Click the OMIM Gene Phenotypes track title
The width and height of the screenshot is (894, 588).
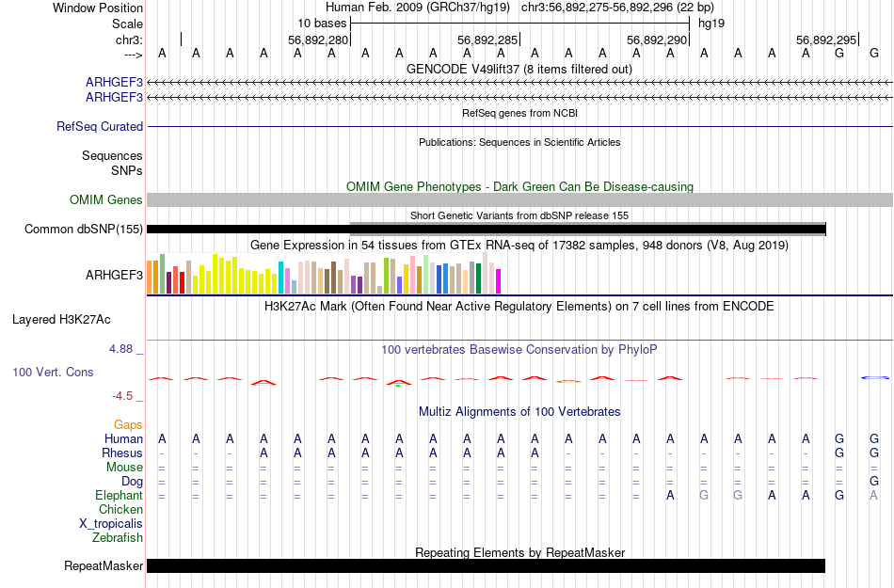[519, 187]
